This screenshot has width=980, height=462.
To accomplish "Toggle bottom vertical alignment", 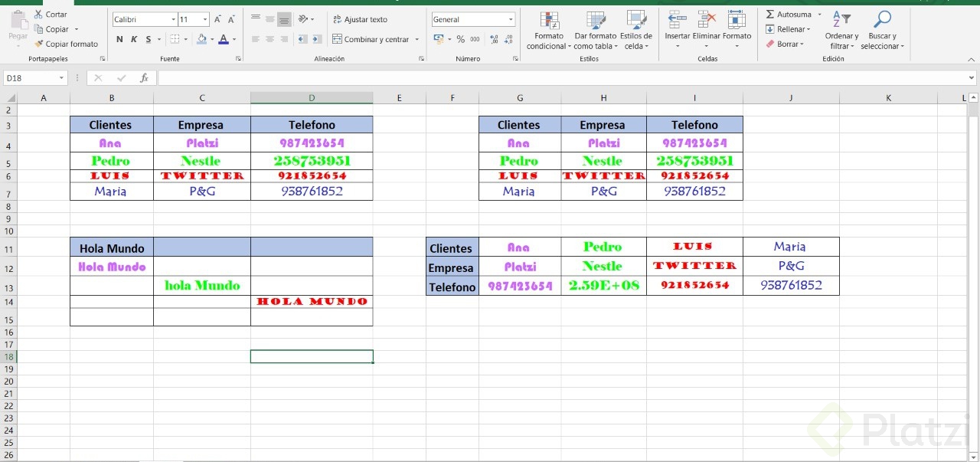I will [x=284, y=19].
